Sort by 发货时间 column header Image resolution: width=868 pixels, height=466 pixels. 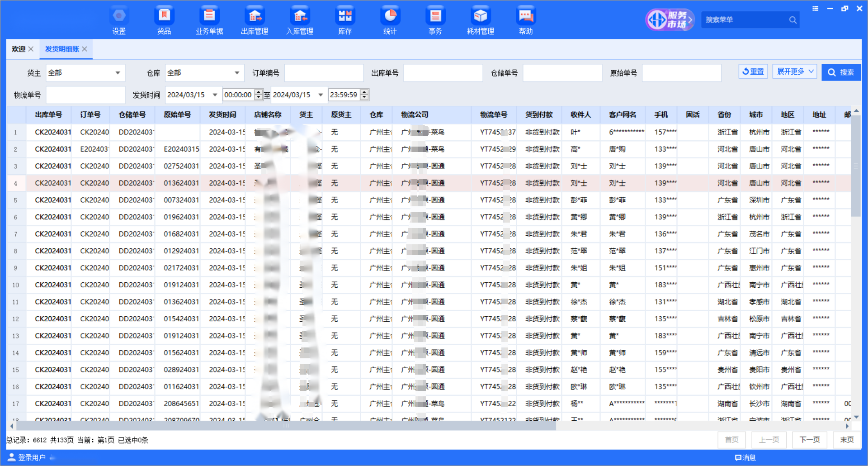click(222, 115)
